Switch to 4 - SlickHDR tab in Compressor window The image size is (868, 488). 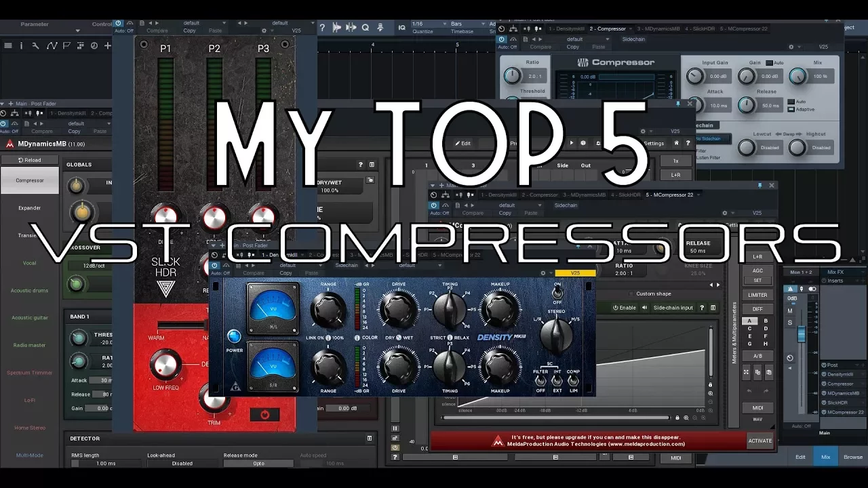[x=700, y=29]
